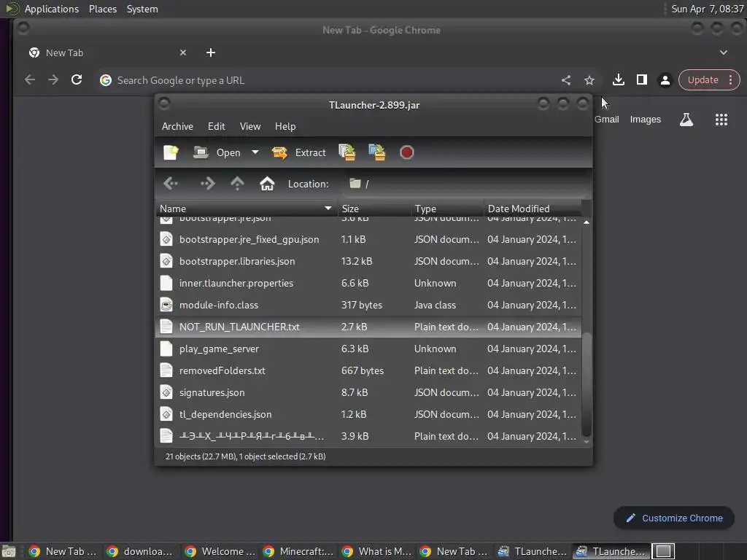Click the Extract button in archive manager
The width and height of the screenshot is (747, 560).
point(298,152)
